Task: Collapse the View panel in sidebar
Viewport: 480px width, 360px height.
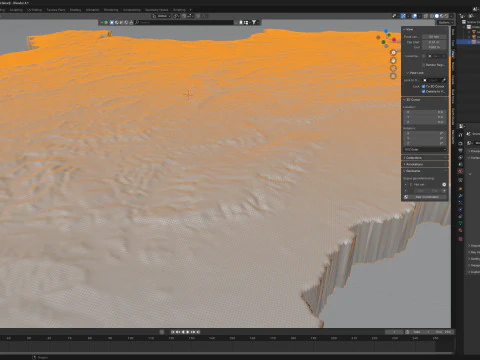Action: tap(409, 29)
